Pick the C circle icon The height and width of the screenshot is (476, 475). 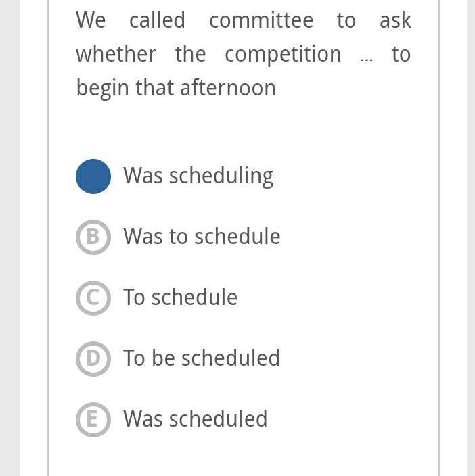pyautogui.click(x=93, y=298)
